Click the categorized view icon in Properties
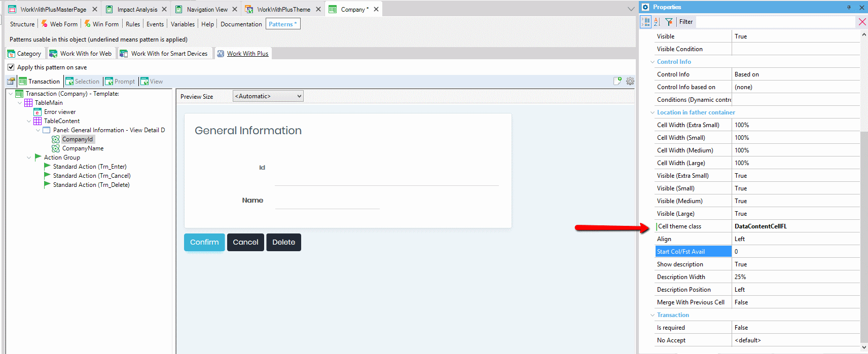Viewport: 868px width, 354px height. pos(645,22)
